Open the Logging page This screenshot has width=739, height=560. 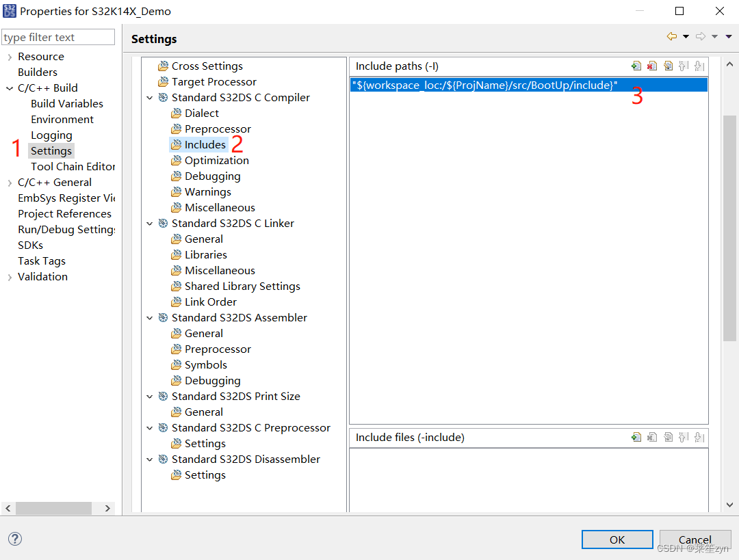click(x=51, y=135)
